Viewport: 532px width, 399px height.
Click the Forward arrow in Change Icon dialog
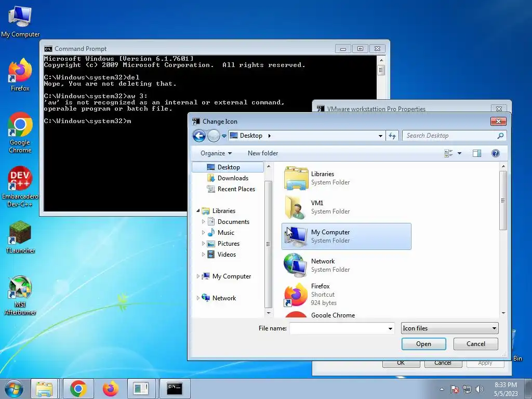tap(214, 136)
